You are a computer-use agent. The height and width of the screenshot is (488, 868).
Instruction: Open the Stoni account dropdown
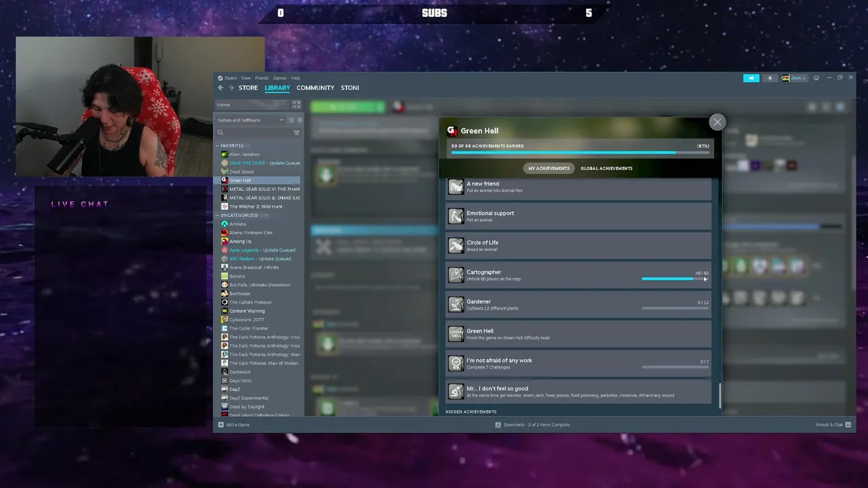793,78
